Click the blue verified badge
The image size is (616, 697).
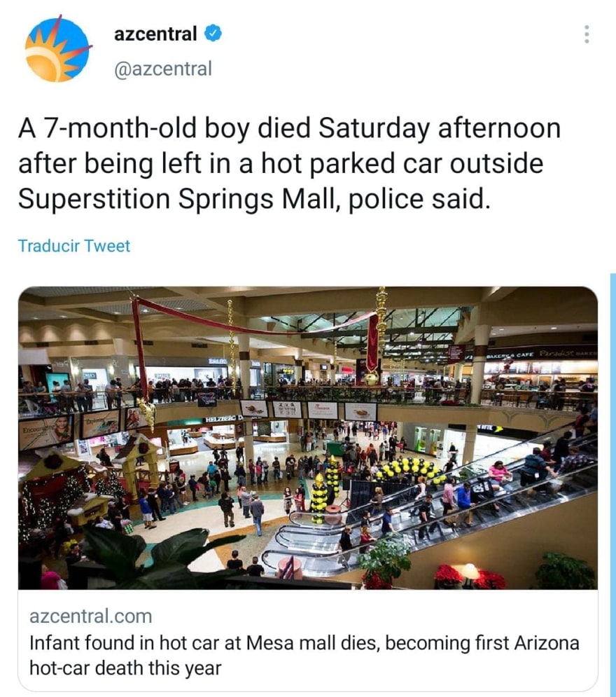click(x=213, y=34)
